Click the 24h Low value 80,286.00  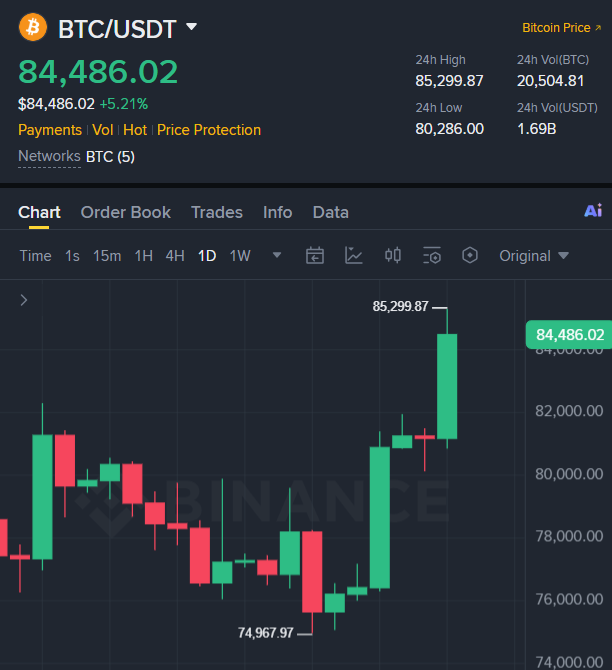coord(449,129)
